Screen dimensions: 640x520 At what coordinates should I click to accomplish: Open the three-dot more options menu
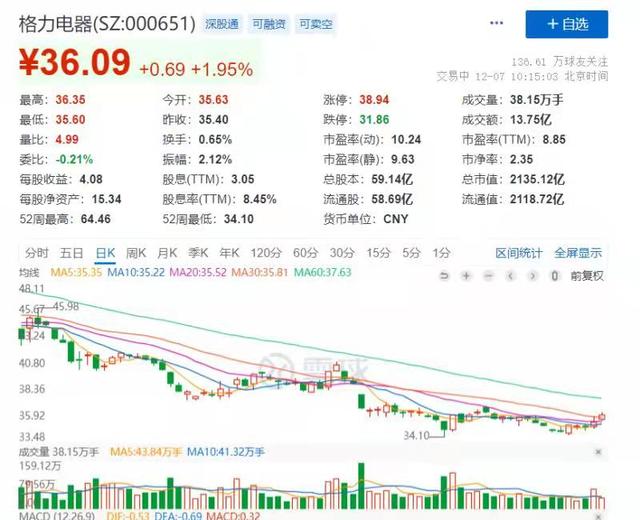pyautogui.click(x=496, y=23)
